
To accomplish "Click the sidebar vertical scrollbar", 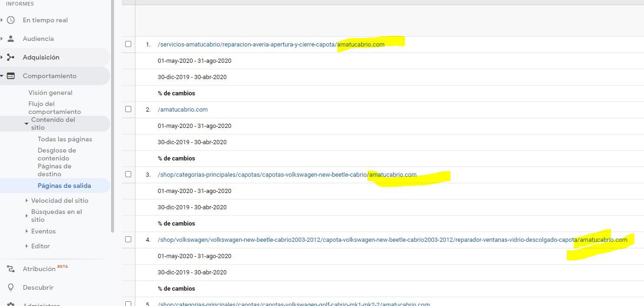I will coord(112,116).
